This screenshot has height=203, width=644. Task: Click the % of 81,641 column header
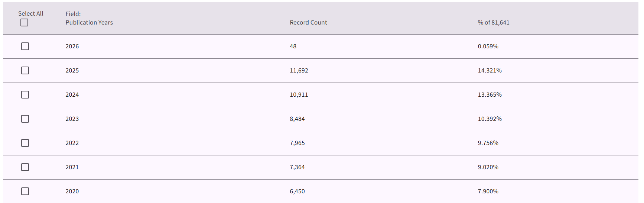(x=494, y=22)
